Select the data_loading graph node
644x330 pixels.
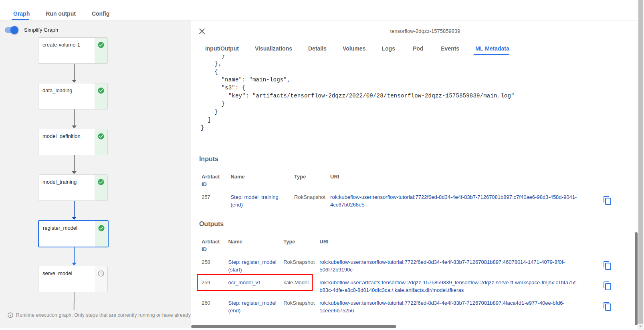pos(73,96)
